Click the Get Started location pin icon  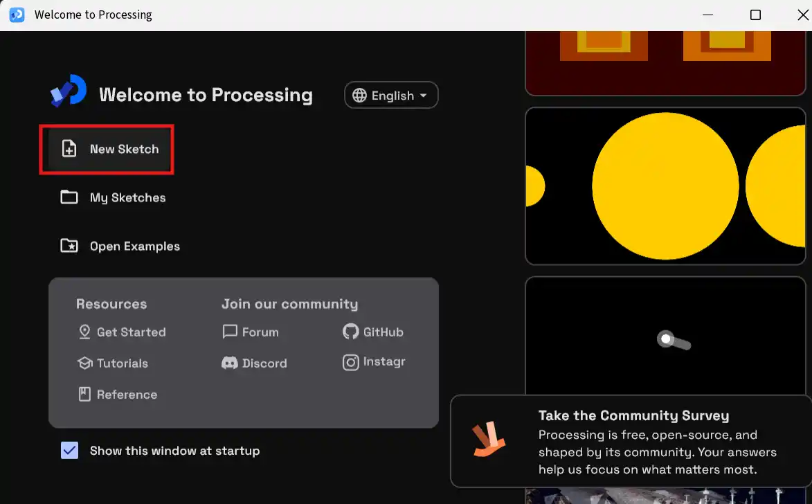click(x=84, y=332)
